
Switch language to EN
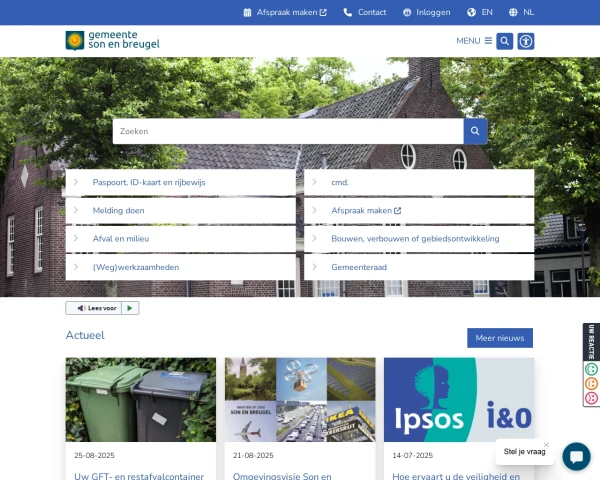[x=487, y=13]
